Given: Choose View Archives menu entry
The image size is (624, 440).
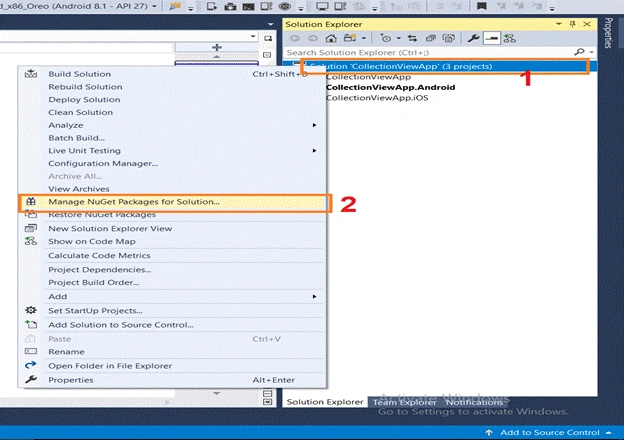Looking at the screenshot, I should [172, 189].
